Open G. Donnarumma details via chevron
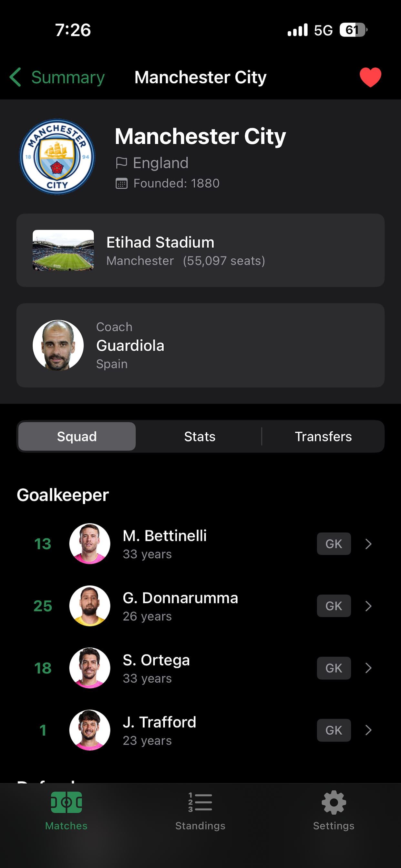Image resolution: width=401 pixels, height=868 pixels. pyautogui.click(x=368, y=606)
